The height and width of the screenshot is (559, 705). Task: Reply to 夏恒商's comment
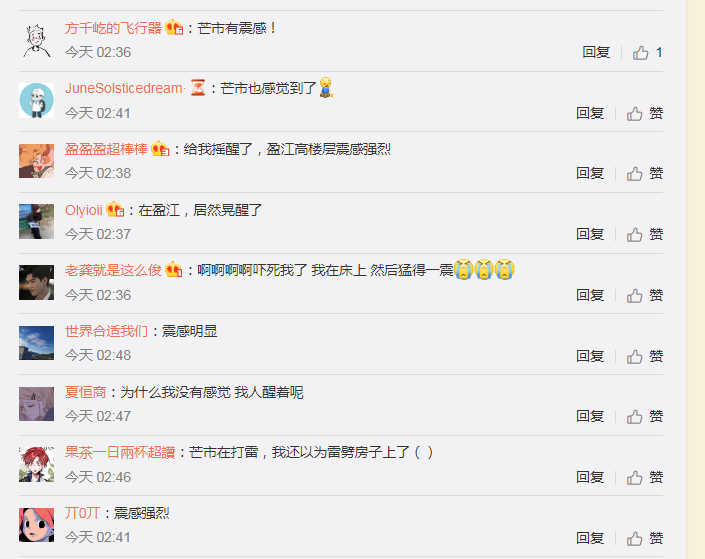(590, 416)
